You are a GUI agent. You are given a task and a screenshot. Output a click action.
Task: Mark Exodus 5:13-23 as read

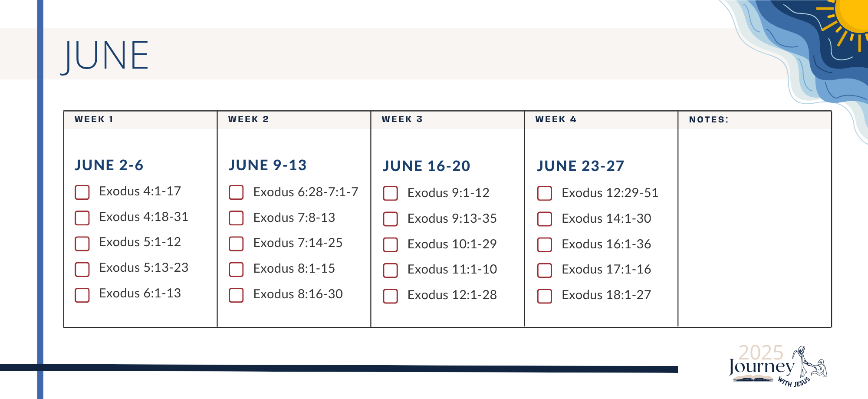[82, 269]
